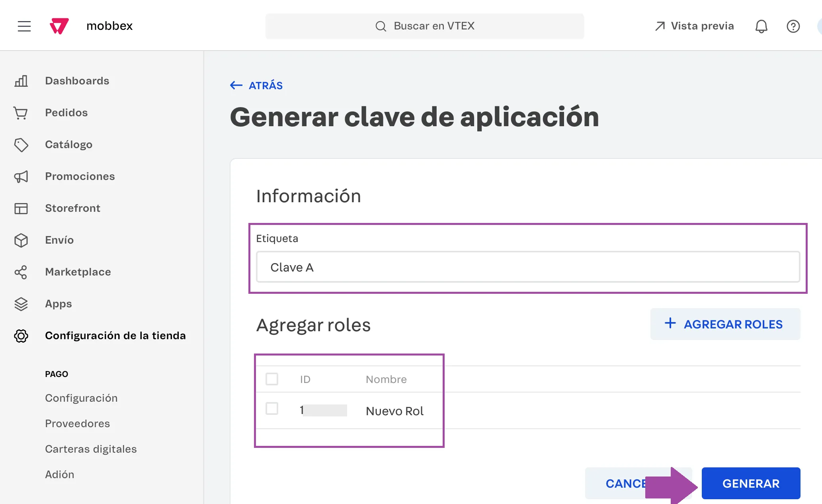
Task: Open Proveedores under PAGO
Action: [78, 424]
